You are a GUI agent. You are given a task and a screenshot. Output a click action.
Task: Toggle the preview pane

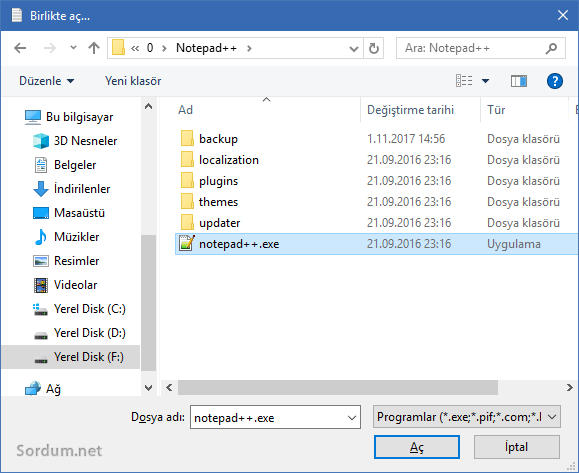coord(518,81)
